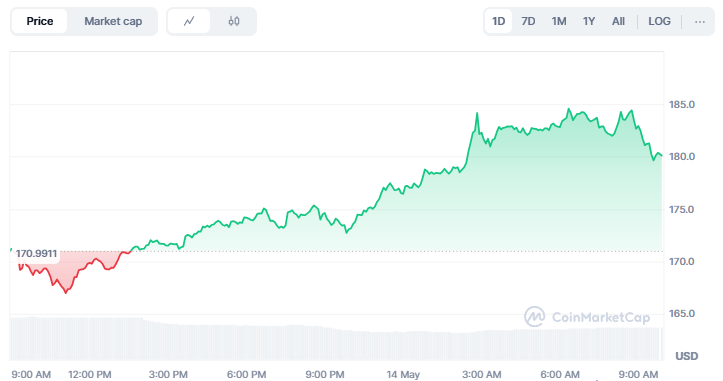Select the line chart view icon

click(189, 21)
